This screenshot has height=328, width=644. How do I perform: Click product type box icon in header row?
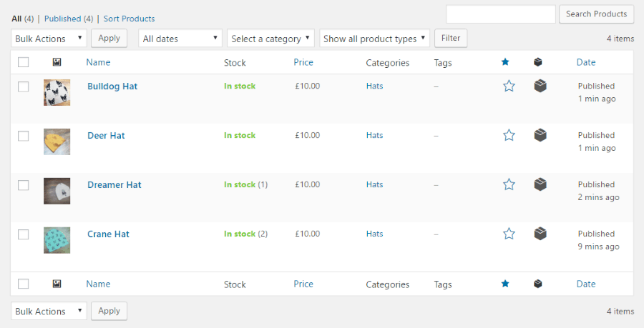pyautogui.click(x=538, y=62)
